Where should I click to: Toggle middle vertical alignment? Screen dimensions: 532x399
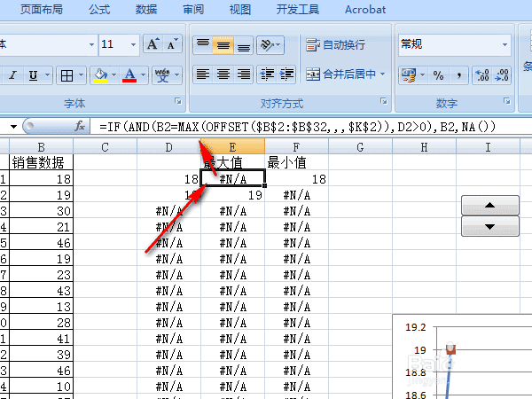click(x=223, y=44)
